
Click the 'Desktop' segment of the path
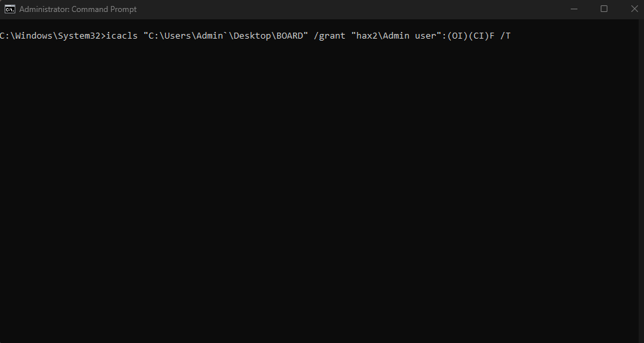point(252,36)
